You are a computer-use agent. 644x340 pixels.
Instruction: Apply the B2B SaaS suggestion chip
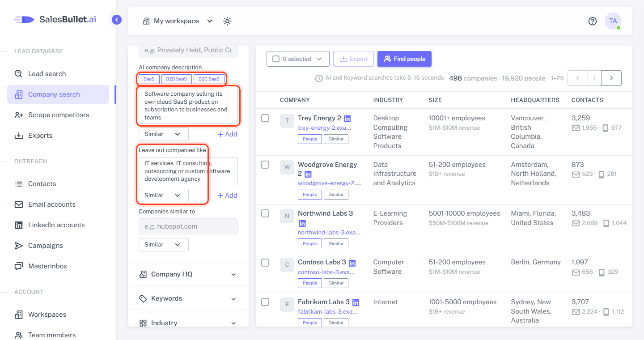pos(177,79)
